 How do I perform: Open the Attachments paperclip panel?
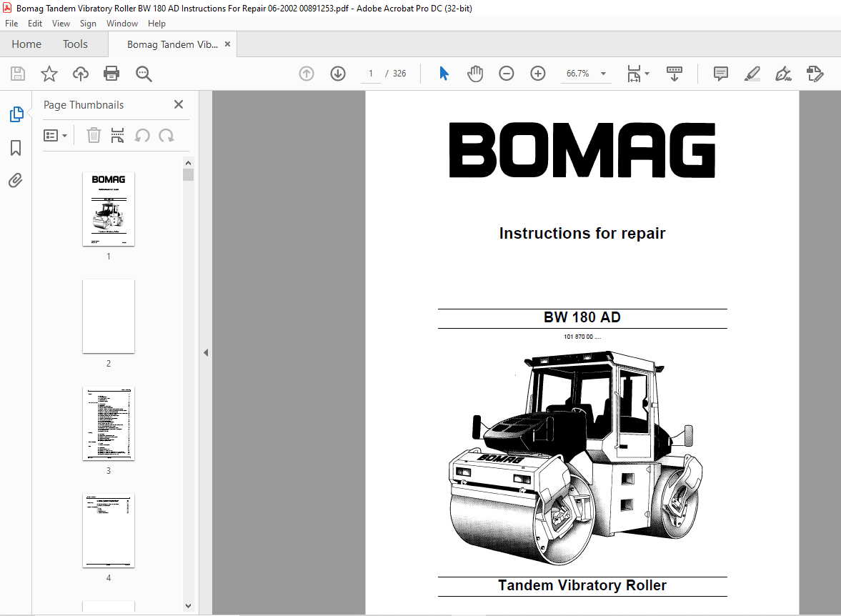16,180
